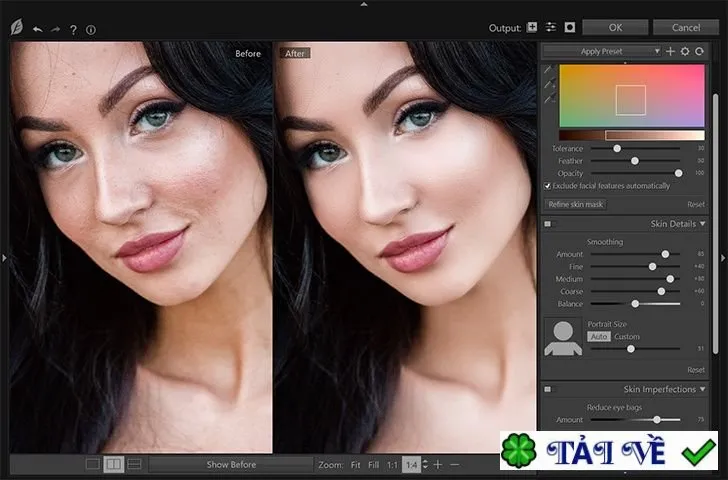Collapse the Skin Details section arrow

click(x=703, y=224)
